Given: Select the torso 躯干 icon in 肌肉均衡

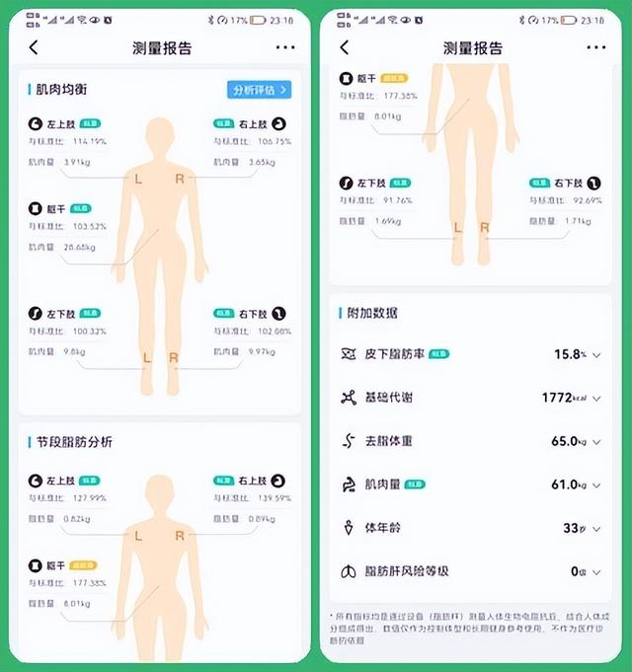Looking at the screenshot, I should coord(36,209).
